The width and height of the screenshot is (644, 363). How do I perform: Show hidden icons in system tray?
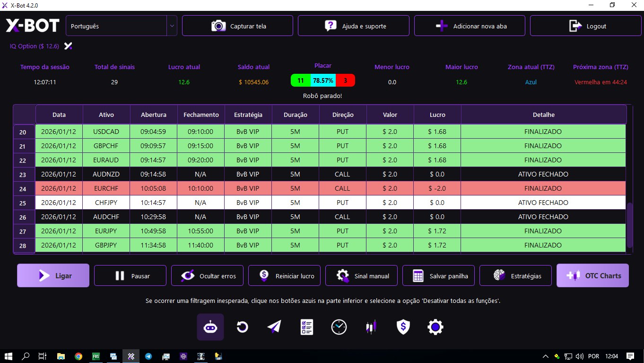[546, 356]
